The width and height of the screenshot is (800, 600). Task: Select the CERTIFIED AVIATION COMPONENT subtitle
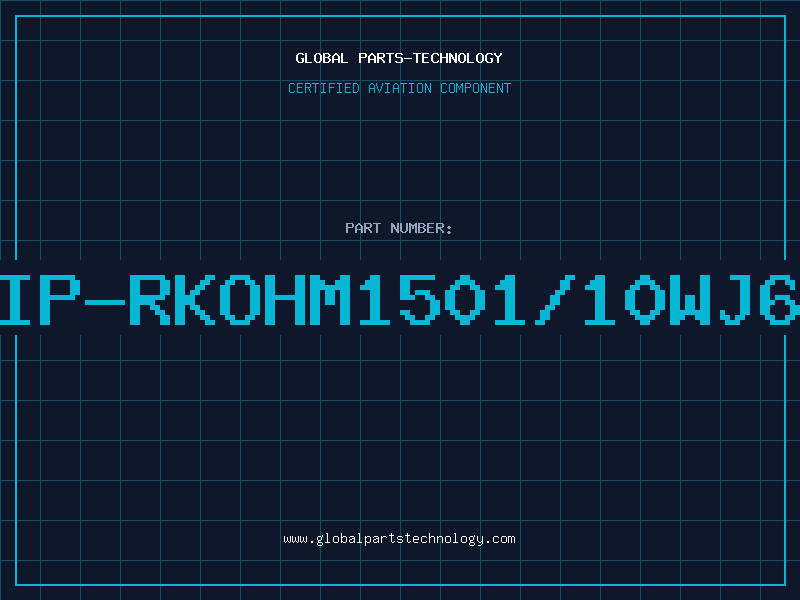399,88
